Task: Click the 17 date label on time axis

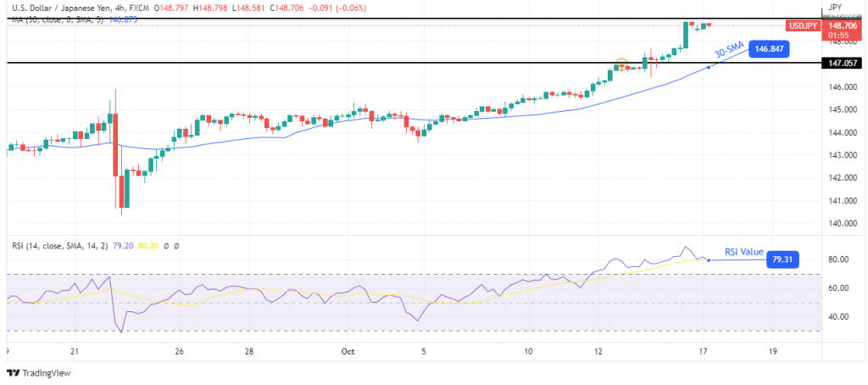Action: [703, 352]
